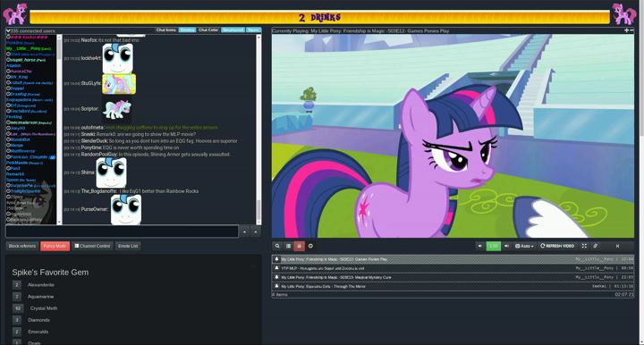The image size is (644, 345).
Task: Click the 2 DRINKS banner
Action: [319, 17]
